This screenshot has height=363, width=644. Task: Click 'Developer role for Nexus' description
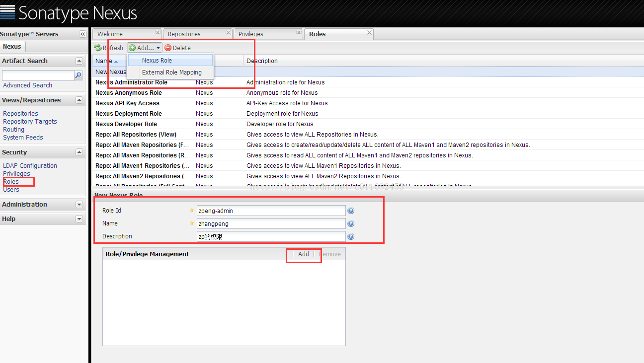click(x=280, y=124)
